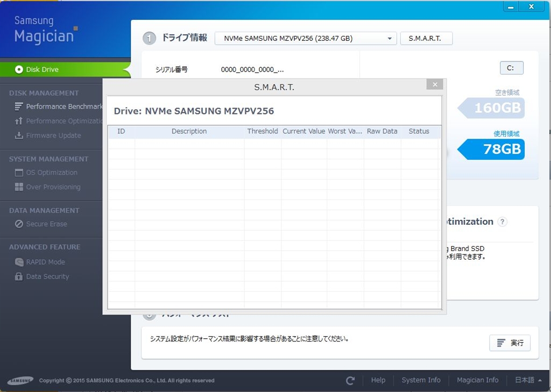Screen dimensions: 551x392
Task: Sort by Threshold column header
Action: point(263,131)
